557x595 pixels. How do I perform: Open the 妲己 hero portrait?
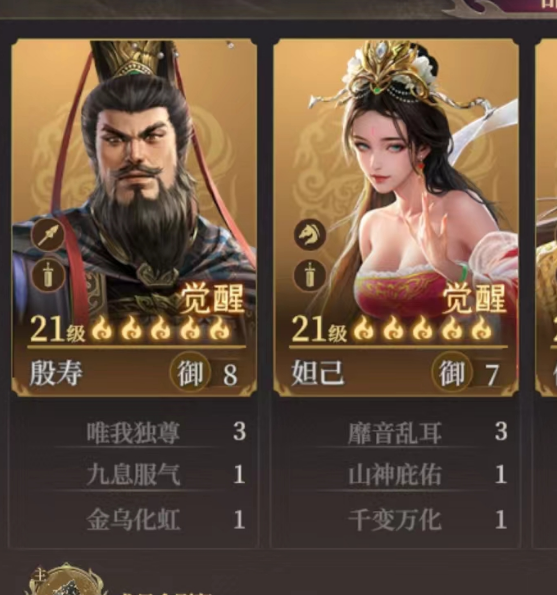click(396, 178)
